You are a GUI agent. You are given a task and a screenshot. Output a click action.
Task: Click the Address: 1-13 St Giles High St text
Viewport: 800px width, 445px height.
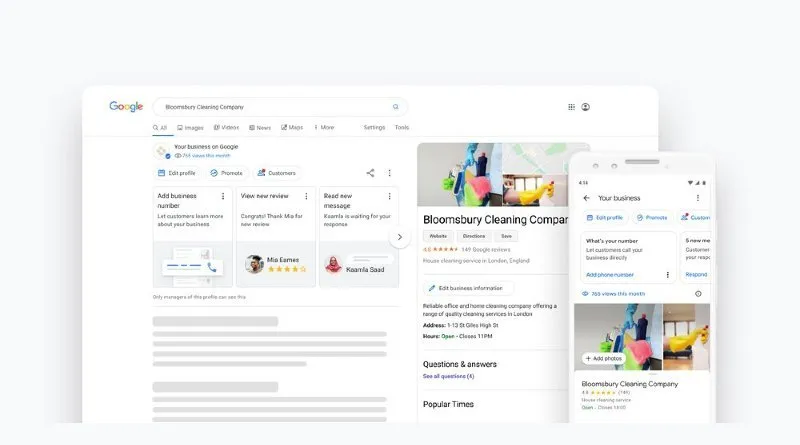pyautogui.click(x=460, y=325)
